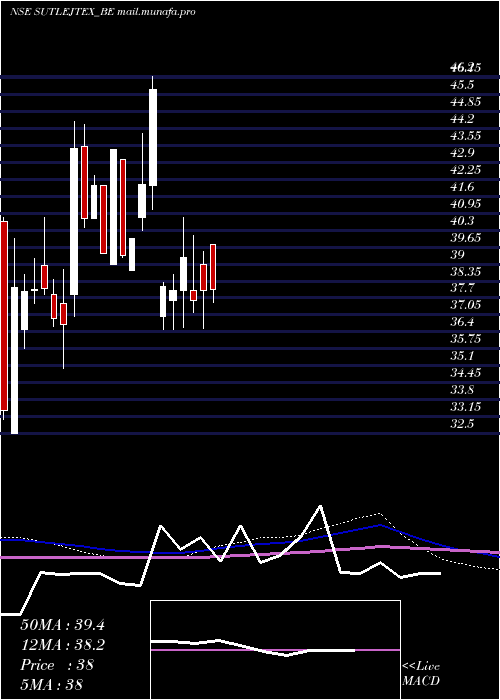
Task: Select the 33.8 price axis label
Action: click(x=462, y=390)
